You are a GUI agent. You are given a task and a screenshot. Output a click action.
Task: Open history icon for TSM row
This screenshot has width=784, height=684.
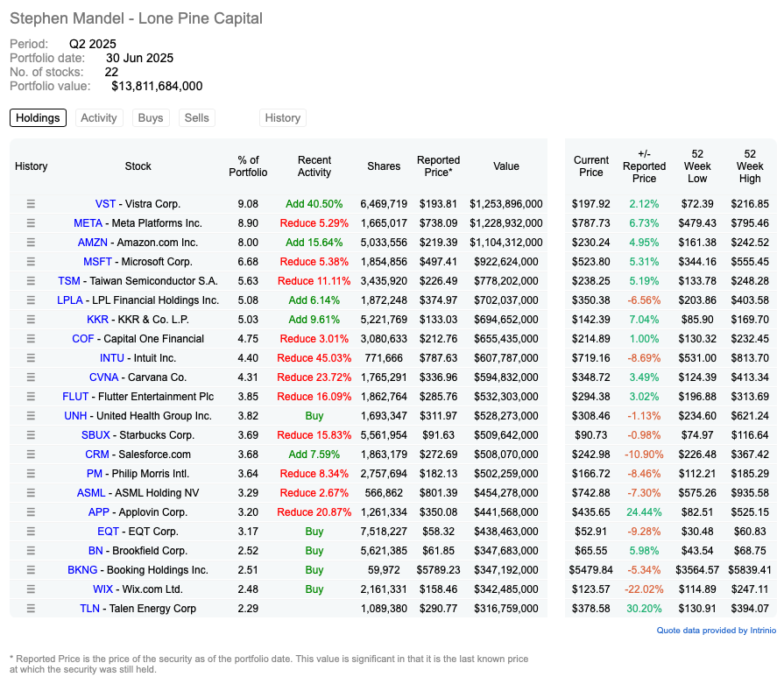pos(31,281)
